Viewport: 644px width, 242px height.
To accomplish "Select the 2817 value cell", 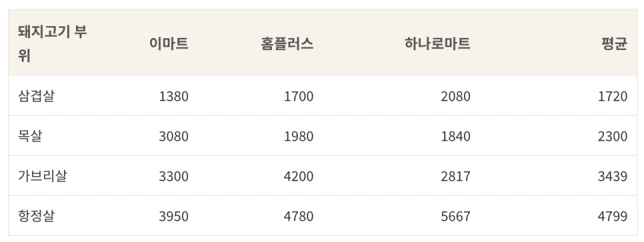I will (455, 176).
